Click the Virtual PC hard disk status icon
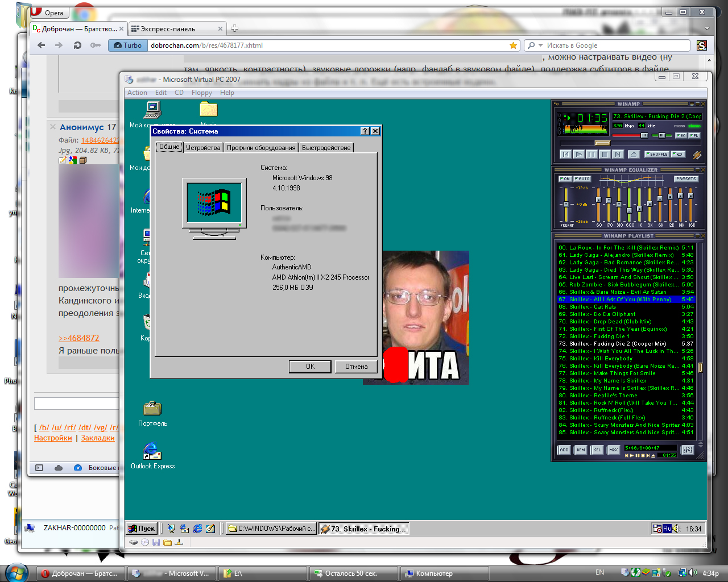Viewport: 728px width, 582px height. (x=134, y=542)
